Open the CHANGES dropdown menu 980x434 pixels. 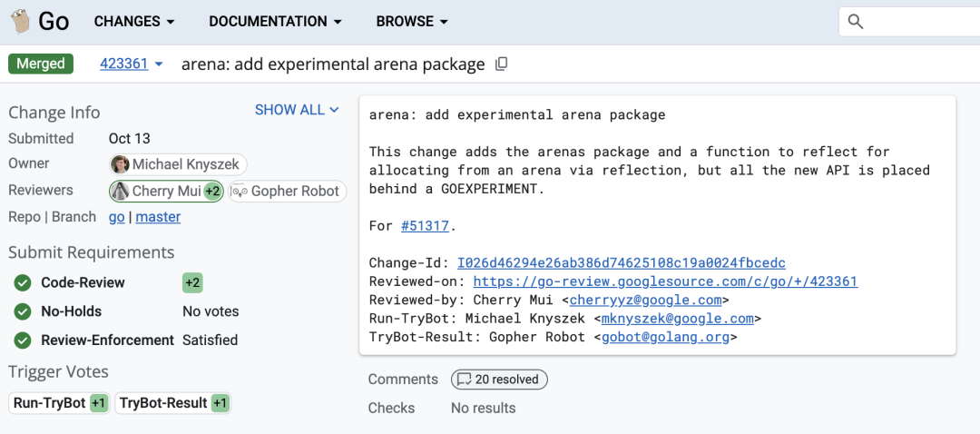134,21
